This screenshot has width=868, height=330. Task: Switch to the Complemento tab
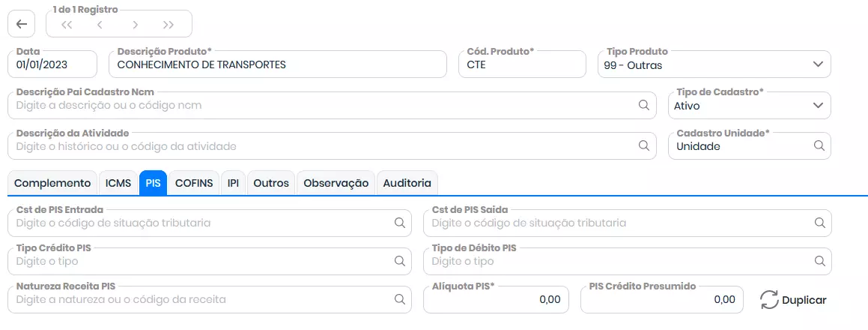52,183
